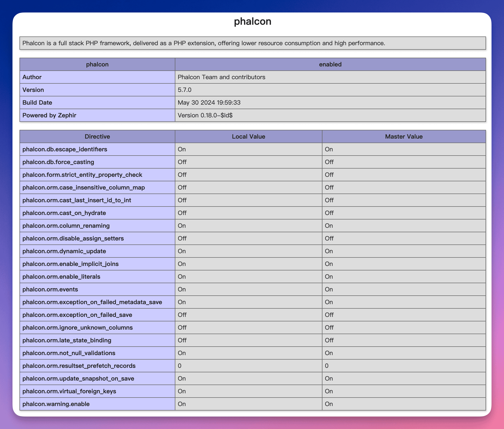Click the 'enabled' header cell
The width and height of the screenshot is (504, 429).
(330, 64)
